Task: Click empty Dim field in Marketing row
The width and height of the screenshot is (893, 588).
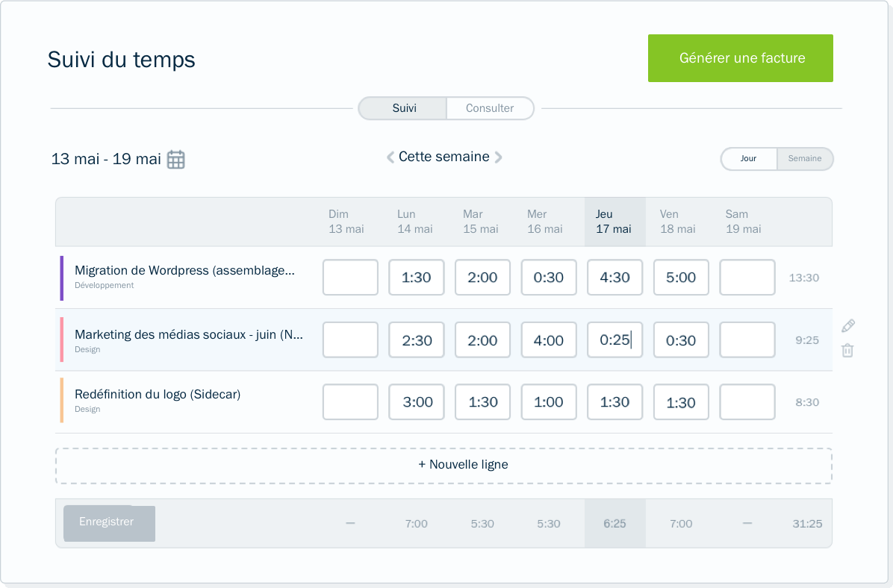Action: click(350, 340)
